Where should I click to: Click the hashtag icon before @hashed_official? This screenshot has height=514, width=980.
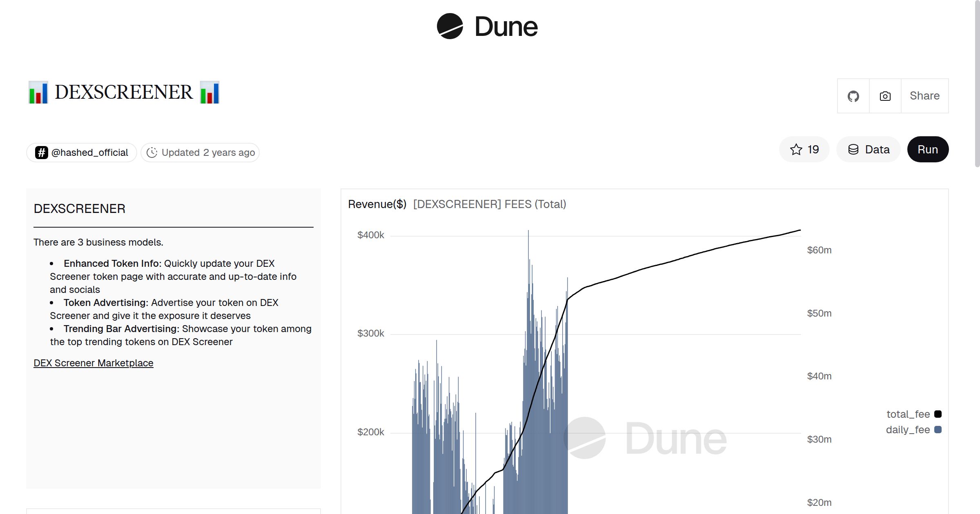coord(41,152)
